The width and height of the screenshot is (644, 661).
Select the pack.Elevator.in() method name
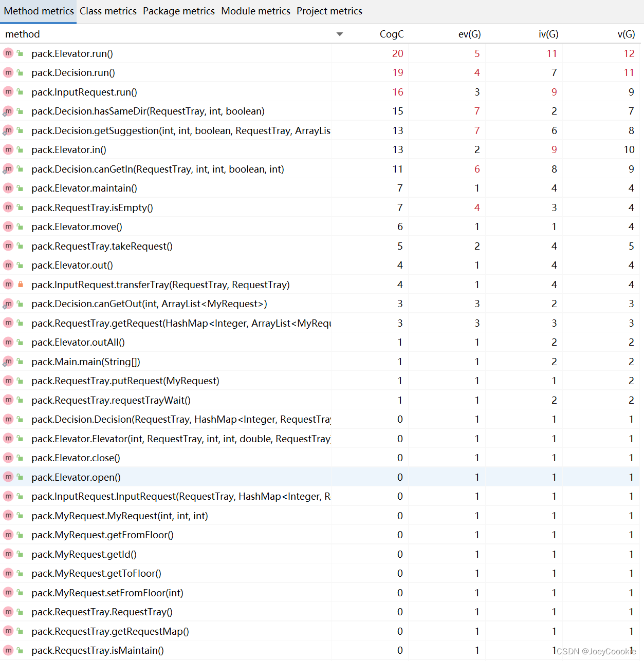[69, 149]
